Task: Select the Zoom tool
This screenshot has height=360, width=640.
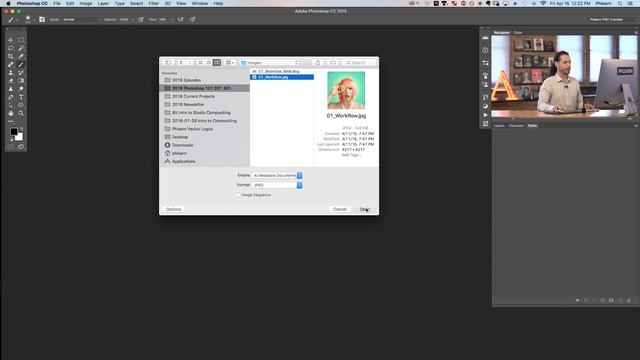Action: click(21, 113)
